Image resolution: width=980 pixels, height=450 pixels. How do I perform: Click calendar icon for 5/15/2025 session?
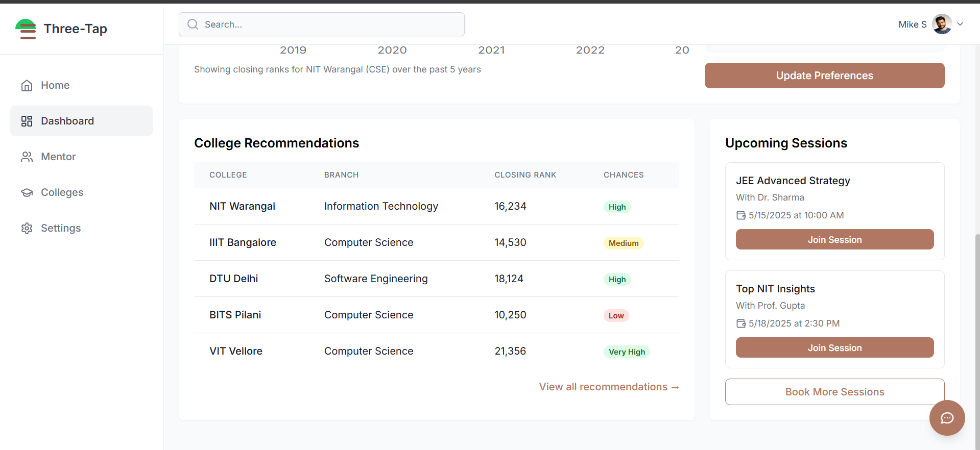pyautogui.click(x=741, y=215)
